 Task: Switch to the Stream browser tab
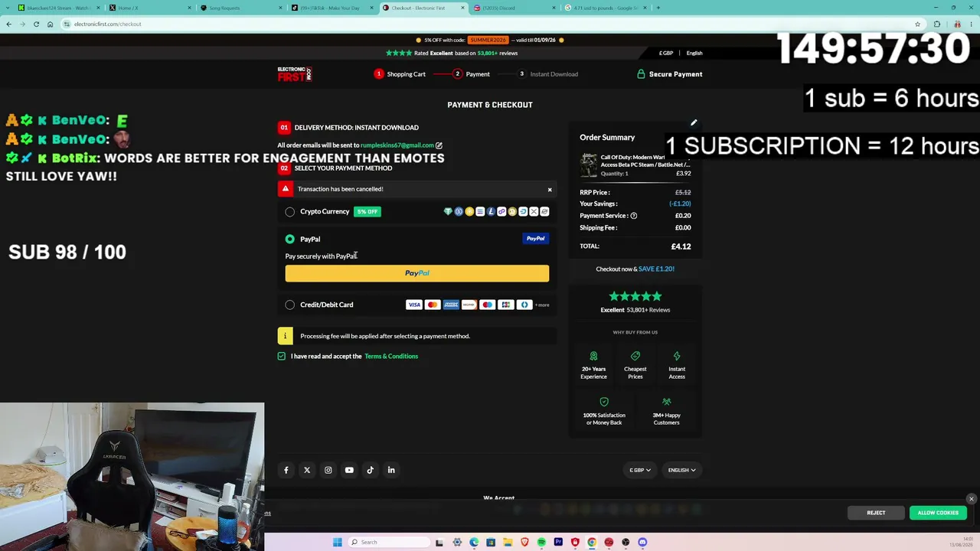(57, 8)
